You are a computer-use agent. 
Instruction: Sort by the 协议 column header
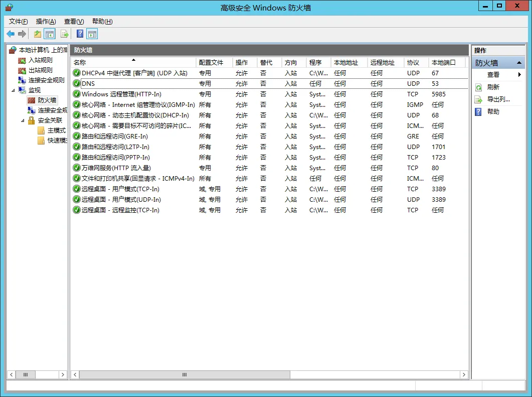tap(416, 63)
